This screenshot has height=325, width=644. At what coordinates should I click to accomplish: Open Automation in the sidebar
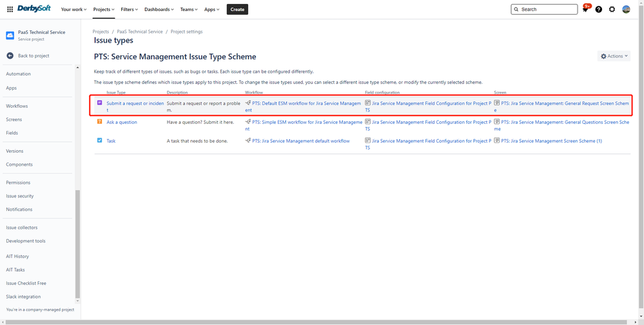[19, 74]
